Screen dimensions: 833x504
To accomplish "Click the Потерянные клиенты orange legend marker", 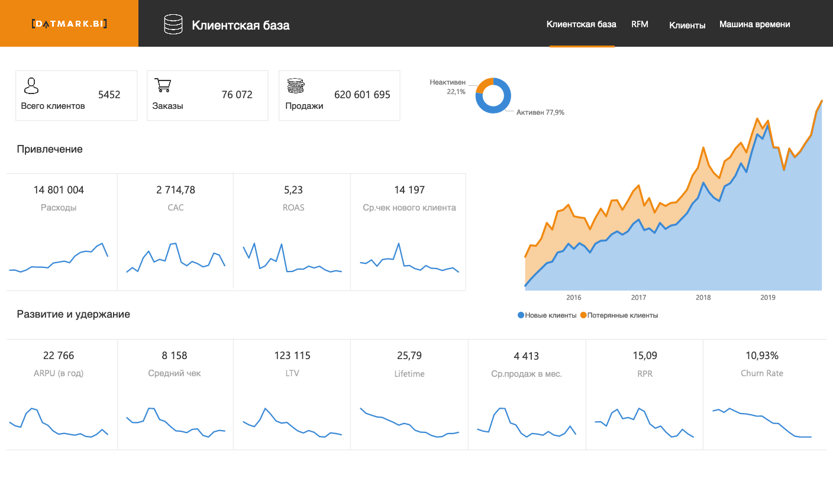I will point(583,315).
